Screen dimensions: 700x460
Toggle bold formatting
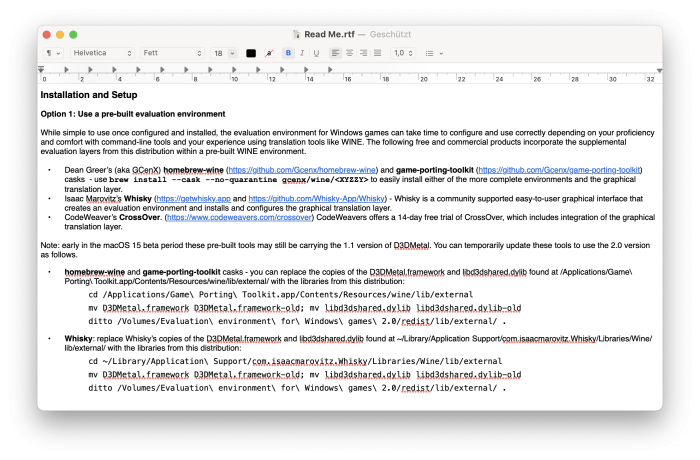(x=288, y=53)
